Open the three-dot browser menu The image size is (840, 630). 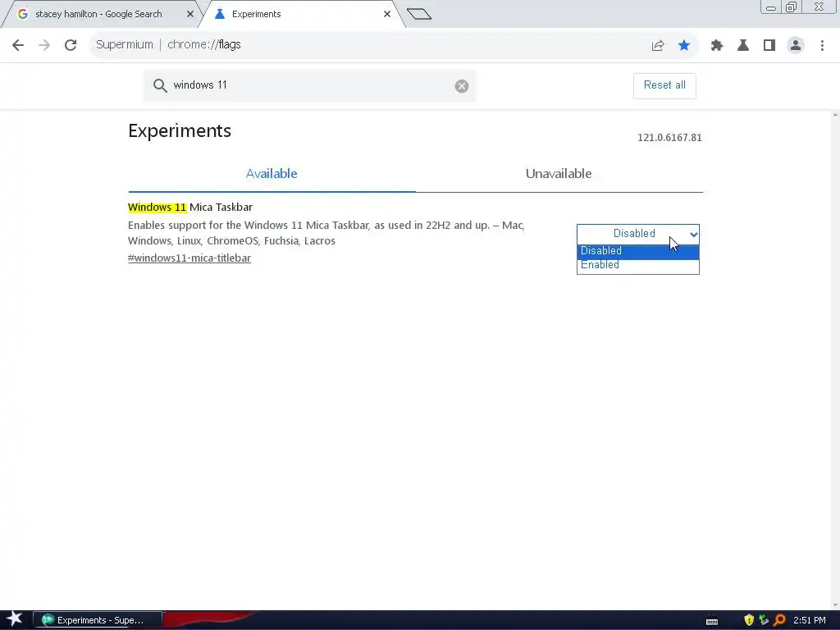pos(822,46)
